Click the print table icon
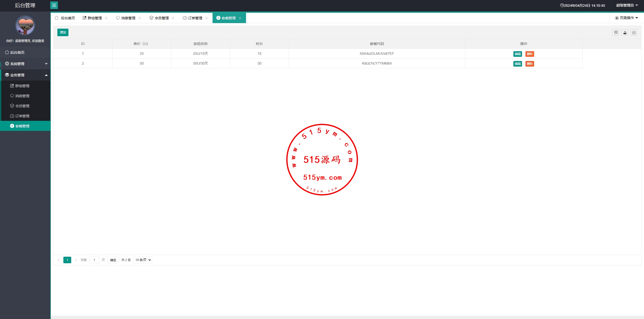644x319 pixels. click(x=634, y=32)
